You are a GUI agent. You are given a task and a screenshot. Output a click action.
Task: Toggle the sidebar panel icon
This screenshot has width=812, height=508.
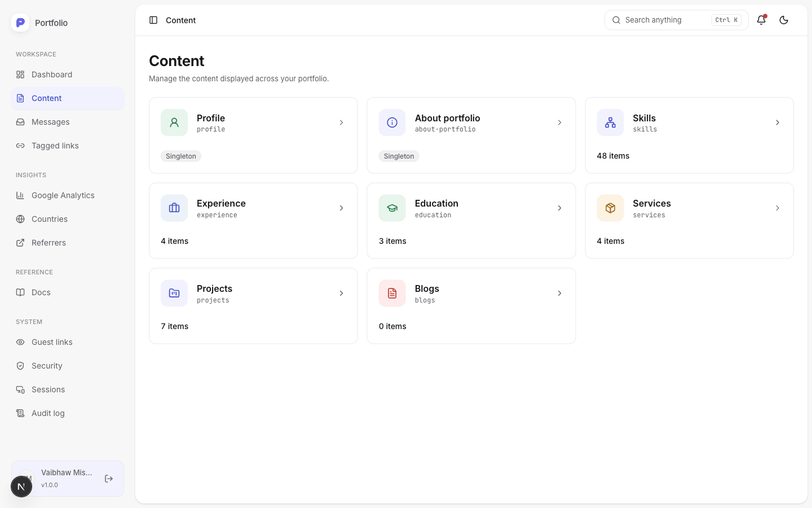point(153,20)
